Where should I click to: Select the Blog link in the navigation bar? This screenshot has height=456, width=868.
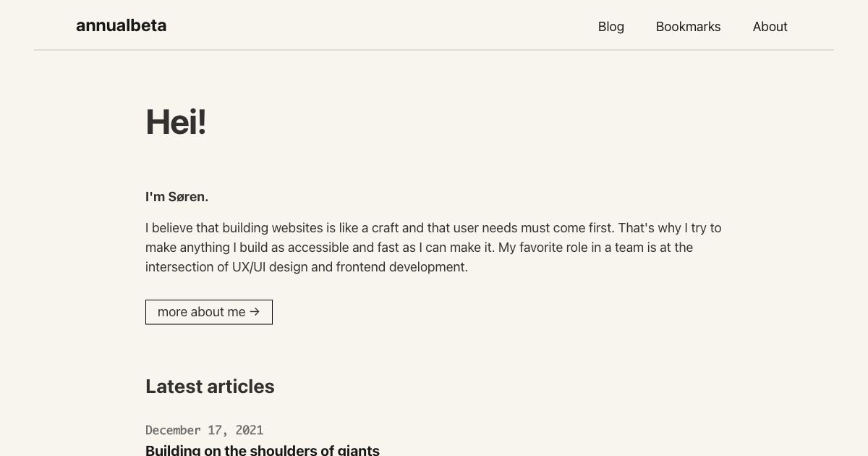(611, 27)
